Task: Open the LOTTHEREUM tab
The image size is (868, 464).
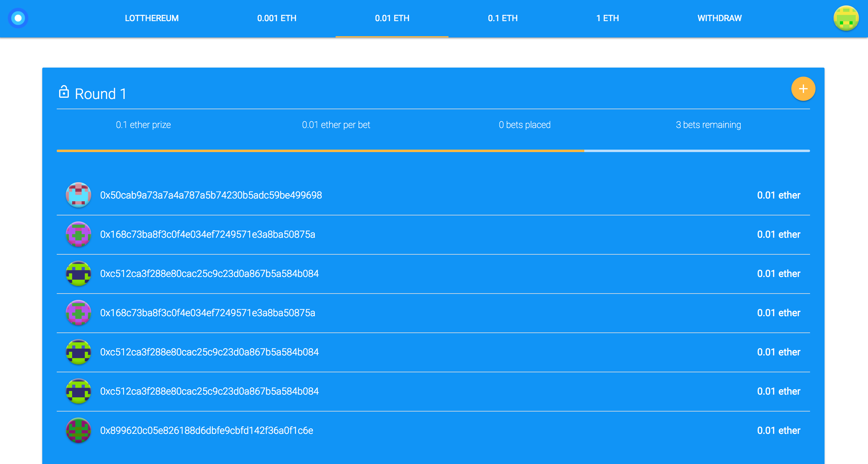Action: coord(152,18)
